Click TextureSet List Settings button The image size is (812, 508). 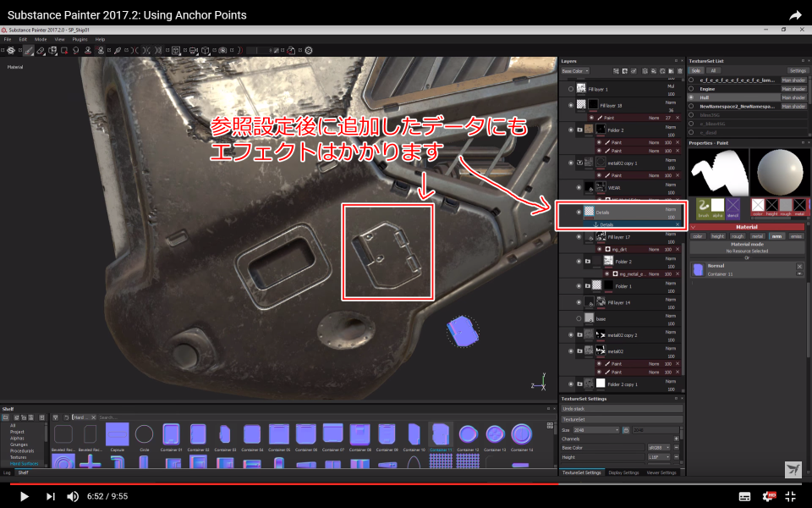tap(798, 70)
